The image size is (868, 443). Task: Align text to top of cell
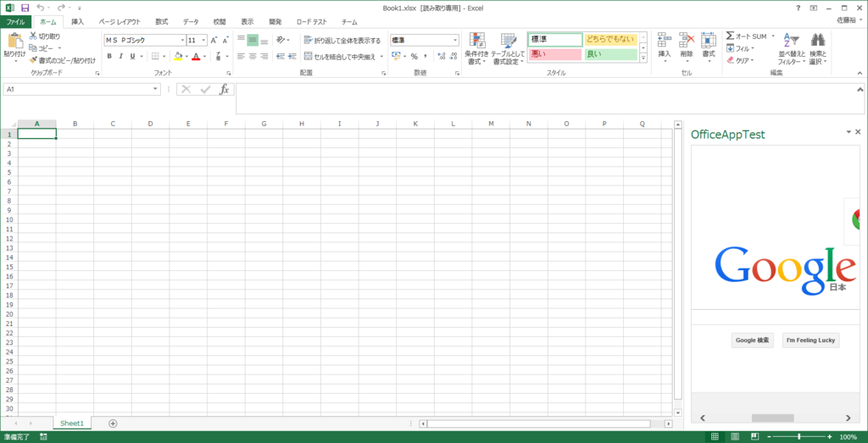point(241,40)
